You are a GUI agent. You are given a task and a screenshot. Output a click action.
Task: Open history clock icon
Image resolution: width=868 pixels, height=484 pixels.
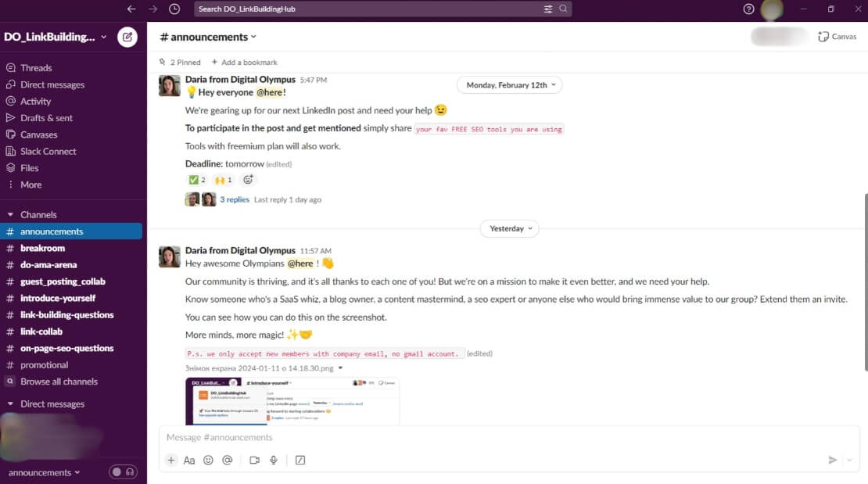tap(174, 9)
